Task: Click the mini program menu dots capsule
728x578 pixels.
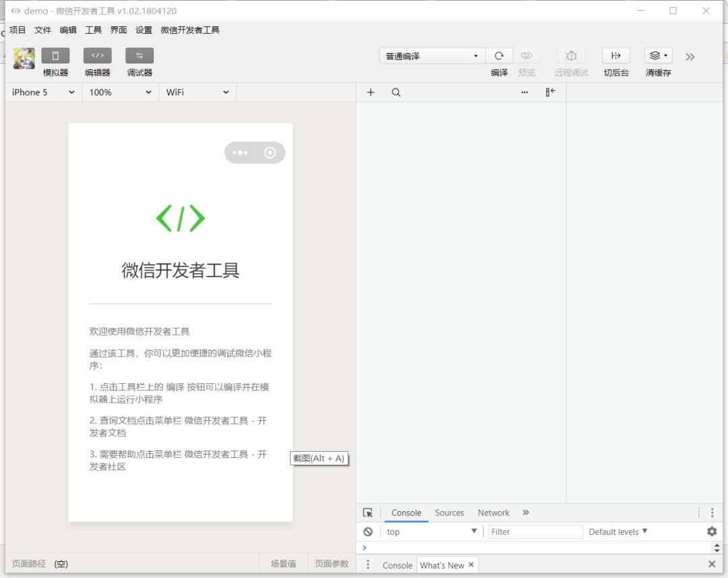Action: coord(240,152)
